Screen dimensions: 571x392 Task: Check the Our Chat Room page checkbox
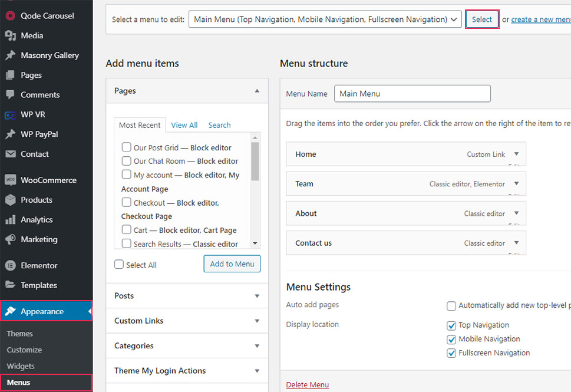coord(126,161)
